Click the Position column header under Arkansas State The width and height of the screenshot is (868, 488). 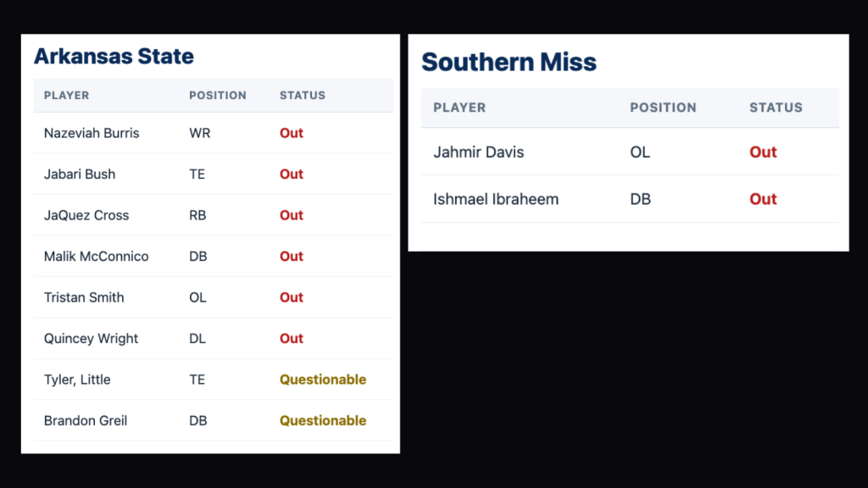[x=218, y=96]
